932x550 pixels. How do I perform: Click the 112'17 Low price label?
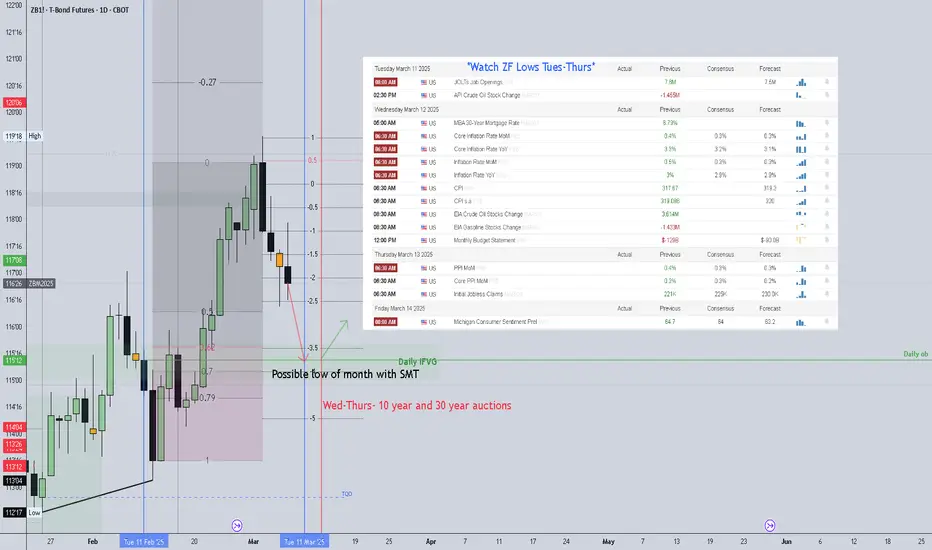point(22,513)
